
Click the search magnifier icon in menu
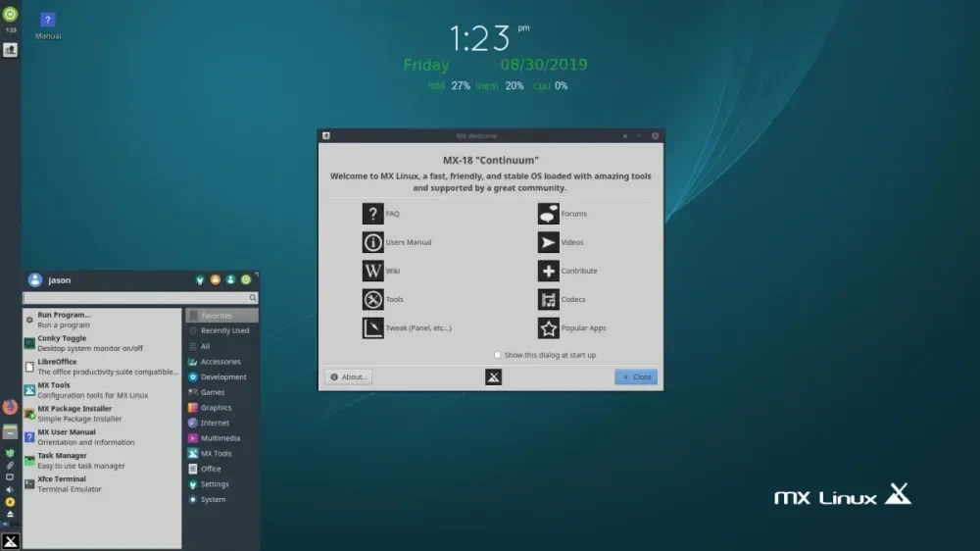253,298
